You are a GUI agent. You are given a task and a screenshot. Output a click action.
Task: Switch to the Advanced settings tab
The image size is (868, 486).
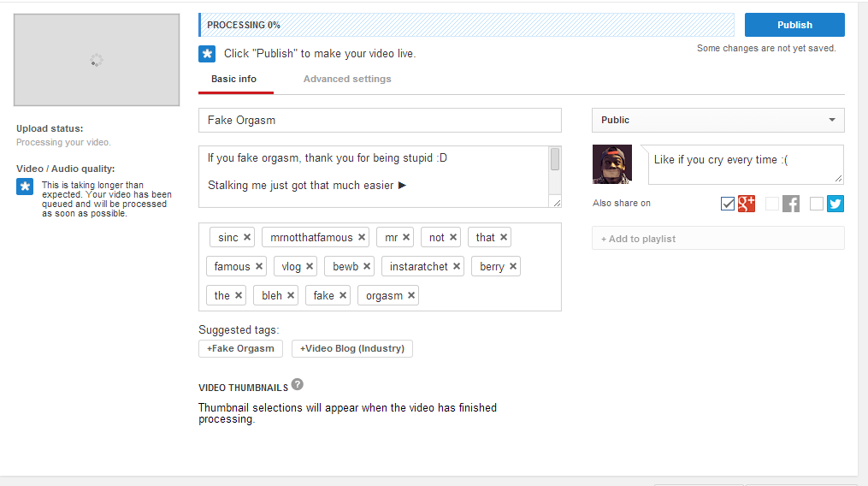[x=347, y=80]
